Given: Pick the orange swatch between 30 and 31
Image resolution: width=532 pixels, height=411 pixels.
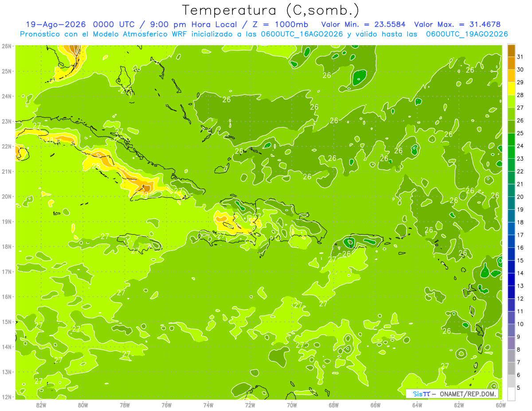Looking at the screenshot, I should coord(511,63).
